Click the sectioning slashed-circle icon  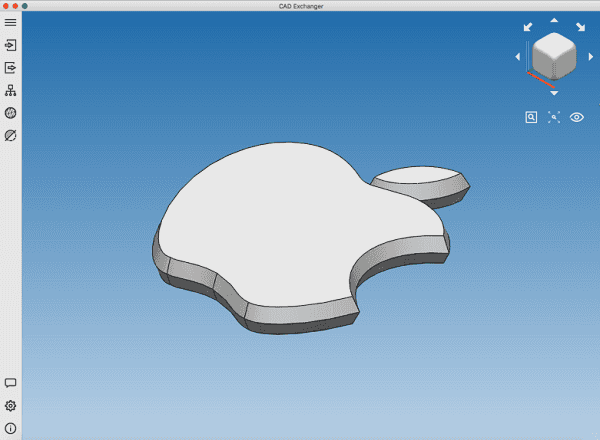[x=10, y=135]
